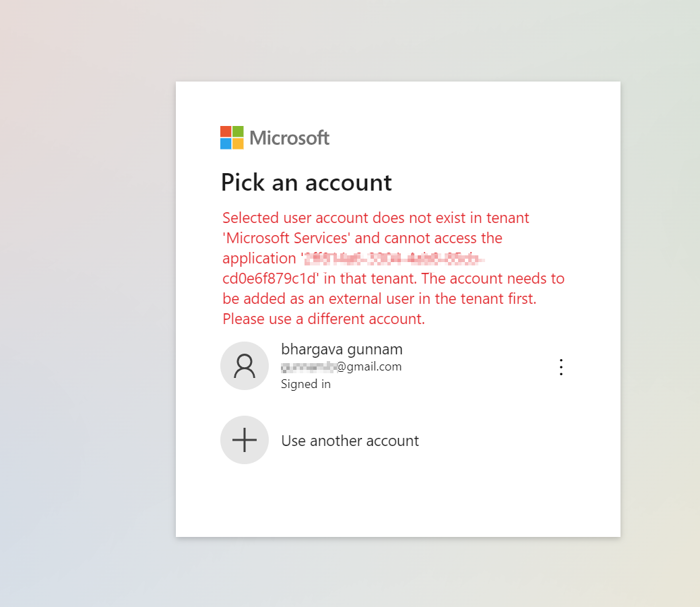The width and height of the screenshot is (700, 607).
Task: Open the three-dot menu for the signed-in account
Action: click(x=561, y=366)
